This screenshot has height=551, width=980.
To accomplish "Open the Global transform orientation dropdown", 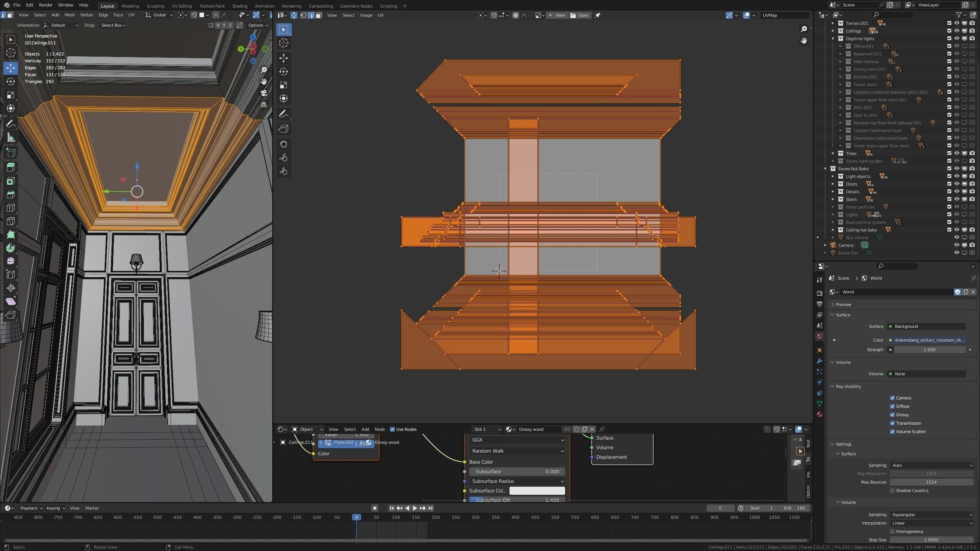I will (x=159, y=15).
